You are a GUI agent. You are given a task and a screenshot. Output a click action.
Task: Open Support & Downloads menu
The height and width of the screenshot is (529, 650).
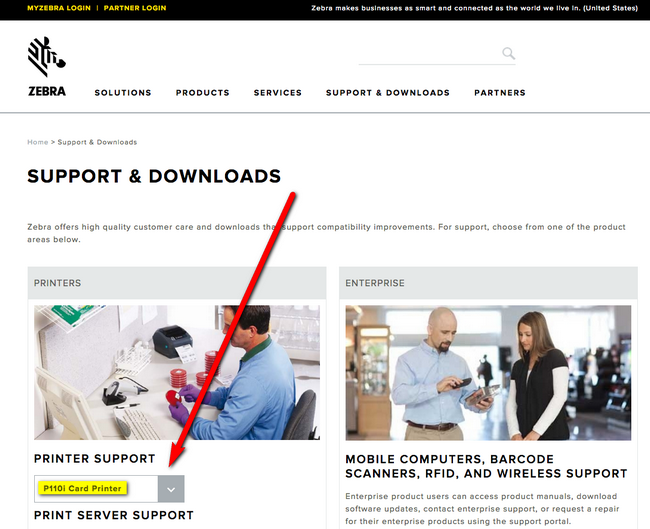point(388,92)
